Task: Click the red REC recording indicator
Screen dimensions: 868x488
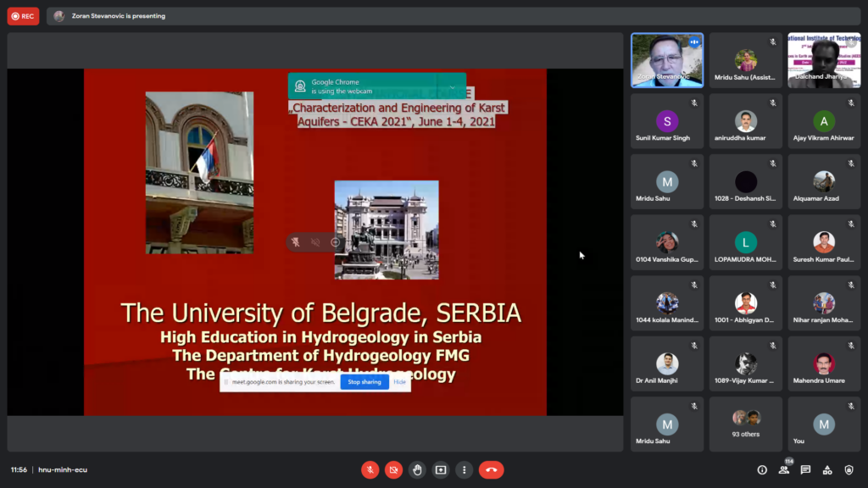Action: (23, 16)
